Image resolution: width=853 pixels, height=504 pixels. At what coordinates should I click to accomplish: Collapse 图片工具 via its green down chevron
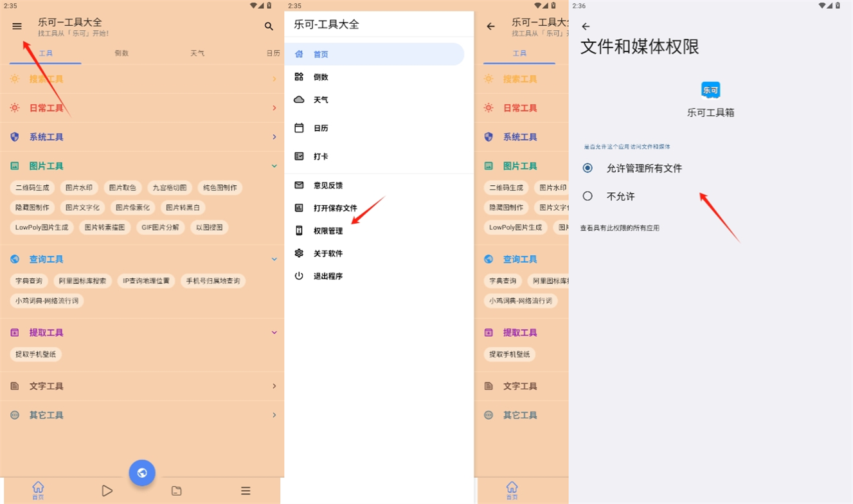[274, 166]
